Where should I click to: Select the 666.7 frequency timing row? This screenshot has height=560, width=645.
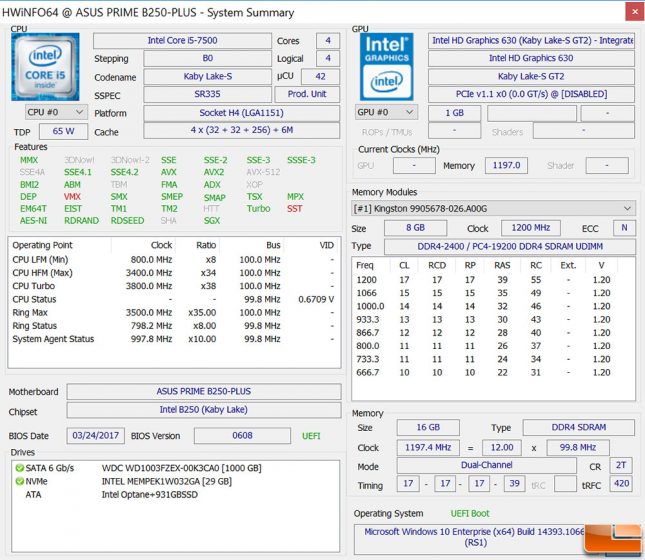pyautogui.click(x=493, y=372)
